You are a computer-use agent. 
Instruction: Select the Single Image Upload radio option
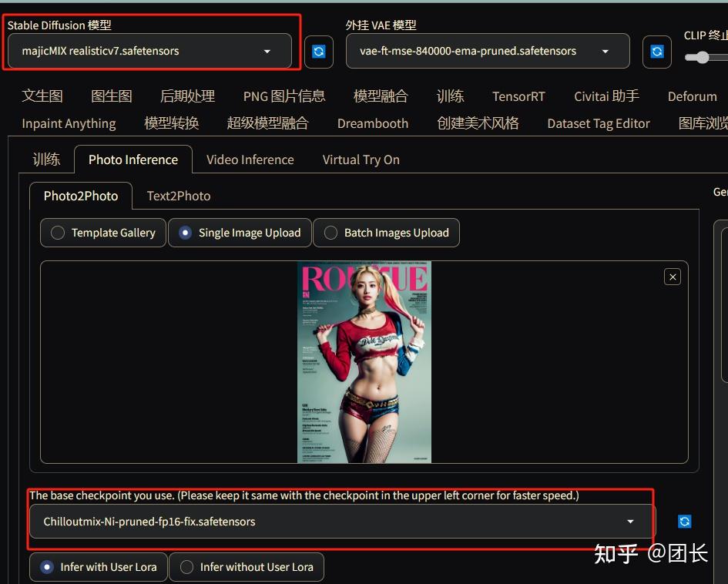(240, 233)
